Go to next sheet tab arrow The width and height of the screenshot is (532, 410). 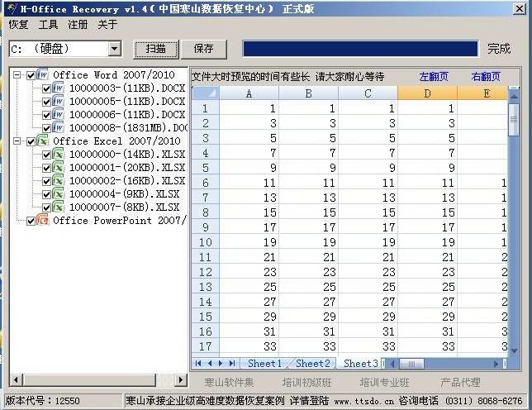[x=221, y=364]
